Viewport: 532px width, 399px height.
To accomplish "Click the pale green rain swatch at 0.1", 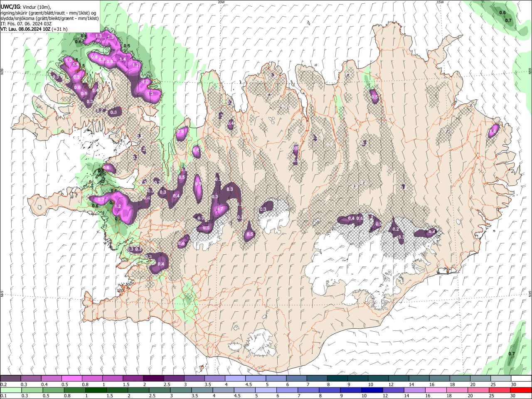I will pyautogui.click(x=11, y=390).
